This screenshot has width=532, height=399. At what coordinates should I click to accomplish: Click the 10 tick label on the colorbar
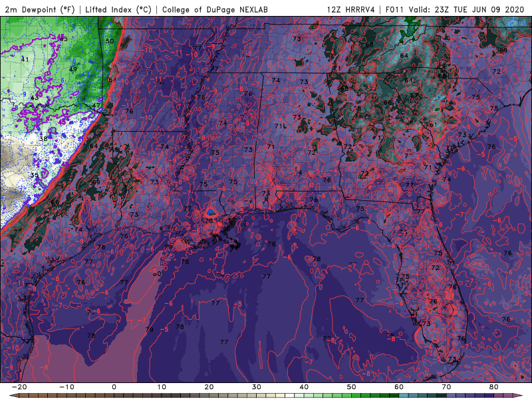tap(162, 387)
